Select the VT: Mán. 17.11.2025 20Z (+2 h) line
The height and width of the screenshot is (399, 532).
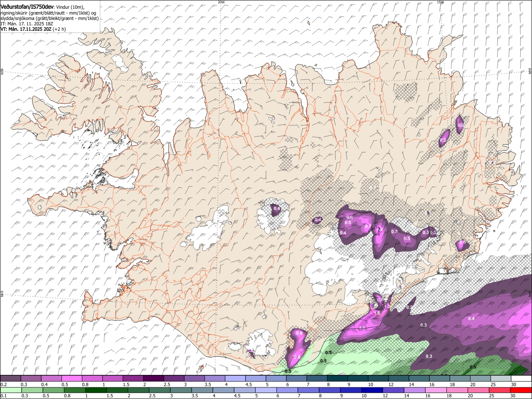[x=33, y=29]
